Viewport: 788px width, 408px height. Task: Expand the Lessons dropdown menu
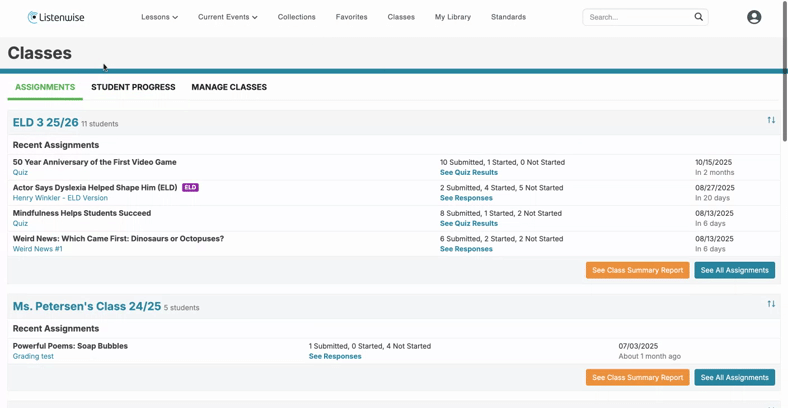click(159, 17)
